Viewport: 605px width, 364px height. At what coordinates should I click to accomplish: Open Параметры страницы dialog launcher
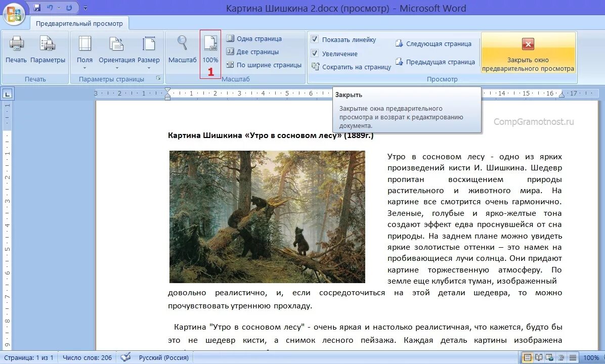[158, 78]
